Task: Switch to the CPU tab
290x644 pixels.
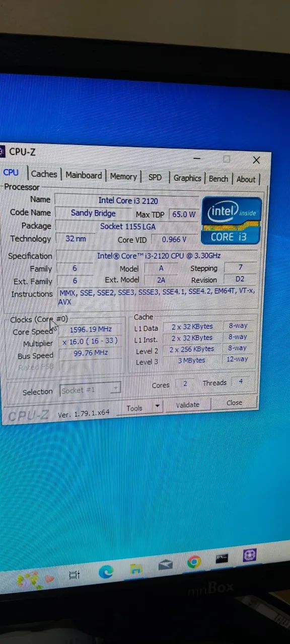Action: coord(11,172)
